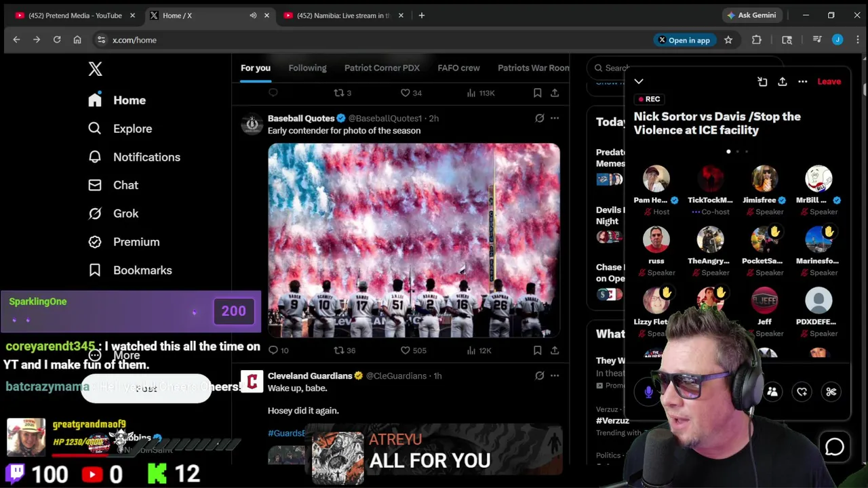Image resolution: width=868 pixels, height=488 pixels.
Task: Share the Baseball Quotes post
Action: (555, 350)
